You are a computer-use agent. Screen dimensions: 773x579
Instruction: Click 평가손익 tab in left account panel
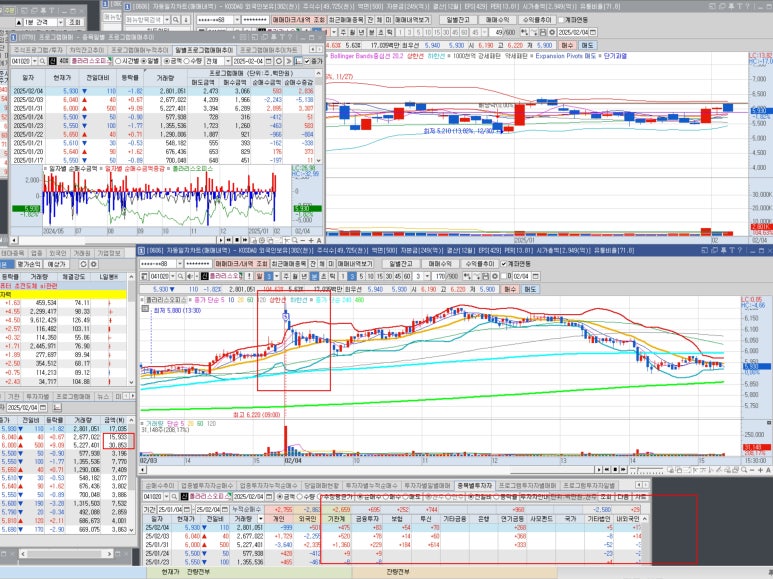(x=30, y=264)
